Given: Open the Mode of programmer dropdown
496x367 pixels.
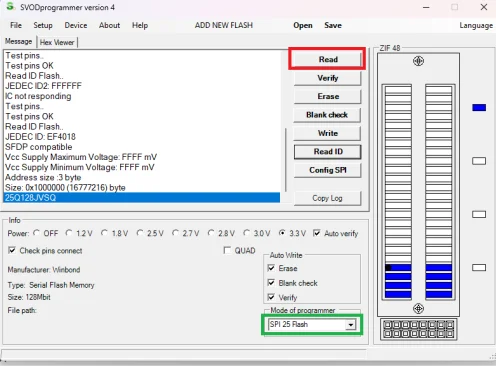Looking at the screenshot, I should pyautogui.click(x=350, y=324).
